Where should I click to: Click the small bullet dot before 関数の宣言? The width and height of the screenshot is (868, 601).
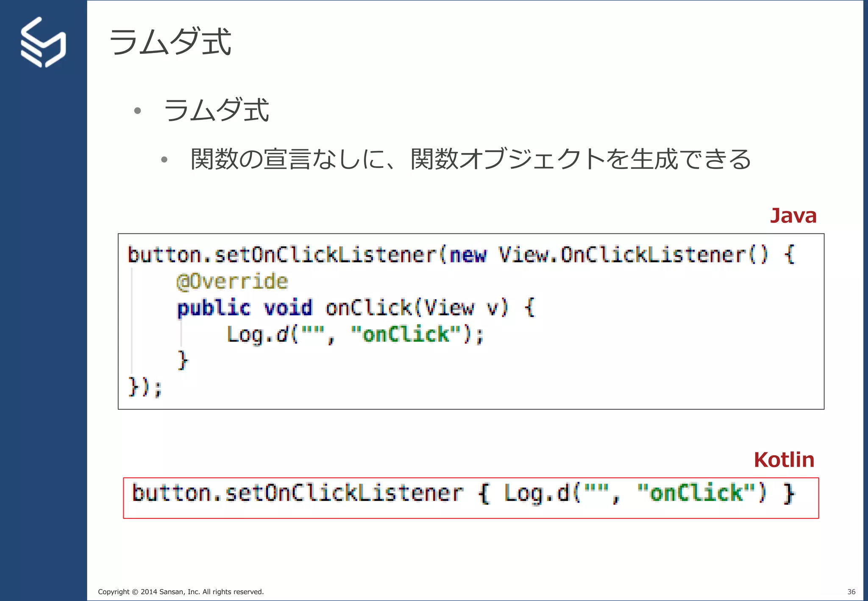pyautogui.click(x=164, y=160)
